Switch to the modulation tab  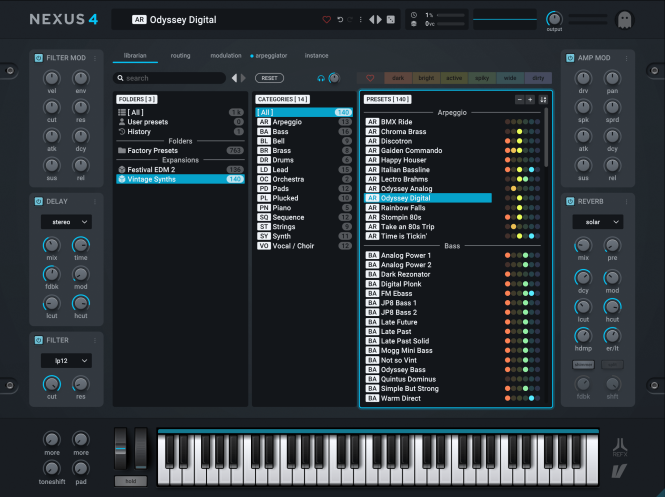(x=226, y=56)
